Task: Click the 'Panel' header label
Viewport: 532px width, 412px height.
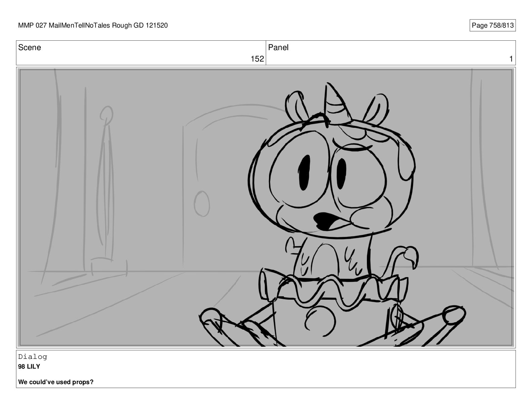Action: pyautogui.click(x=278, y=47)
